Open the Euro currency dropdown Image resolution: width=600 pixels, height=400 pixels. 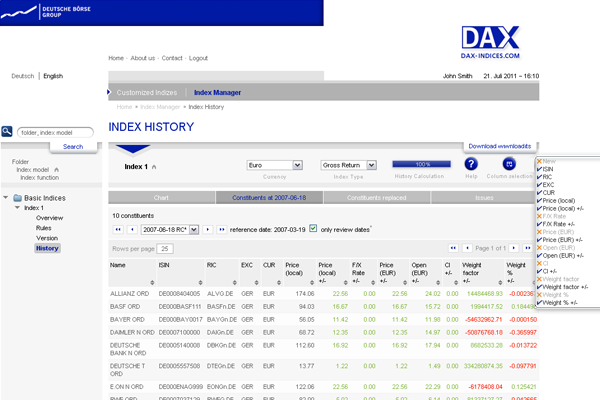[274, 165]
